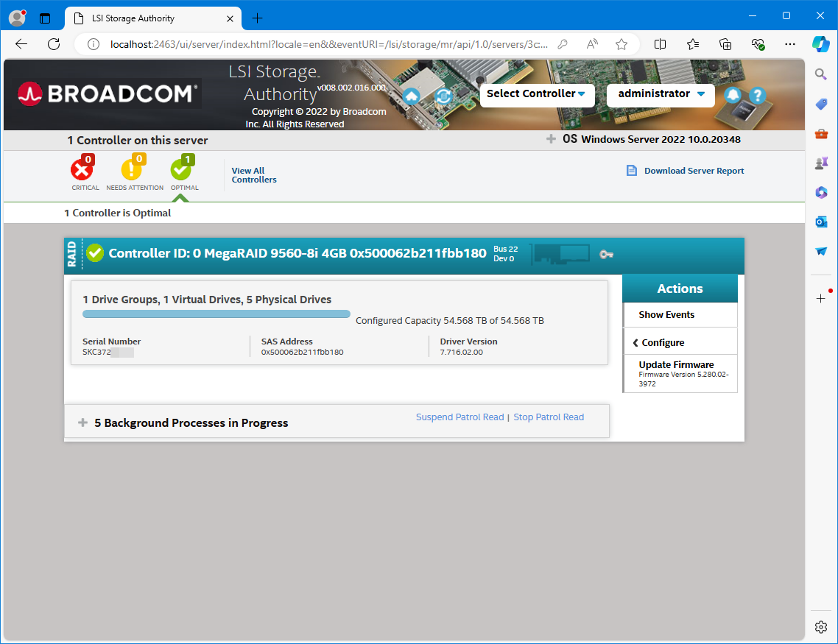View site information icon in the address bar

(x=94, y=44)
